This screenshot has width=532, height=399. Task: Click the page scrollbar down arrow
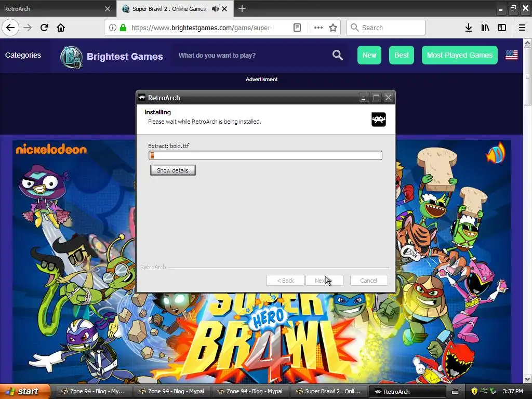coord(527,379)
